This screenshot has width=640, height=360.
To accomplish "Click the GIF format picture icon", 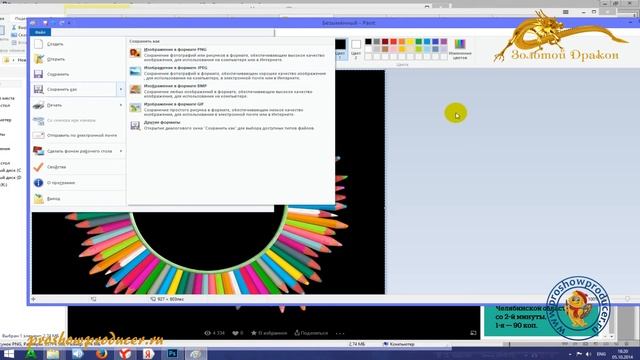I will [x=135, y=107].
